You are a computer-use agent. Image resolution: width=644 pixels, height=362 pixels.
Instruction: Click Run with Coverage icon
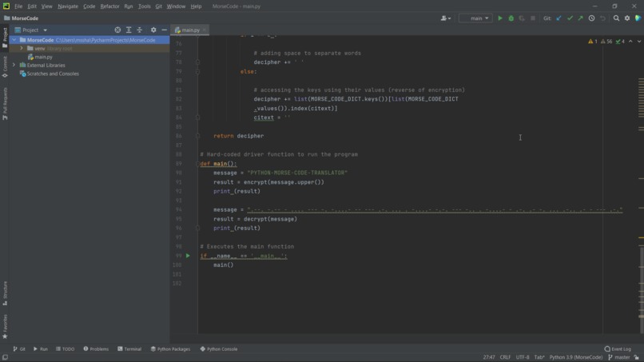[522, 18]
